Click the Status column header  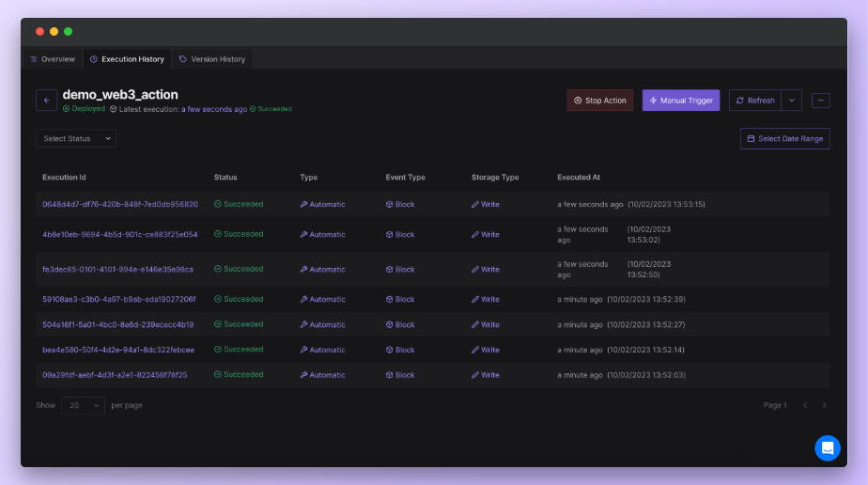tap(225, 177)
